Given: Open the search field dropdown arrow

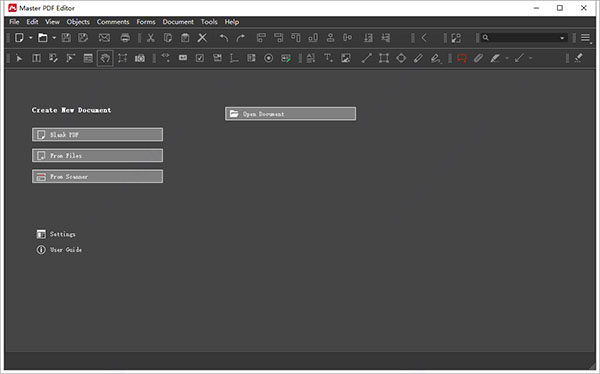Looking at the screenshot, I should coord(562,38).
